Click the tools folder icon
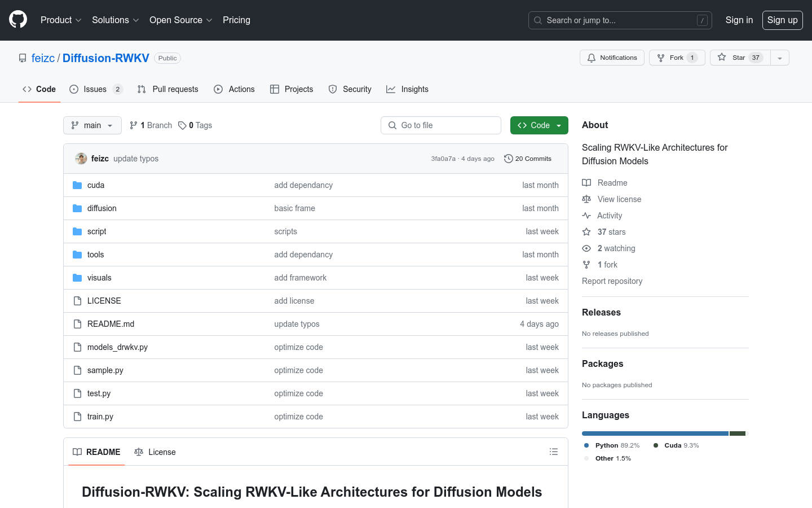Viewport: 812px width, 508px height. (x=77, y=255)
